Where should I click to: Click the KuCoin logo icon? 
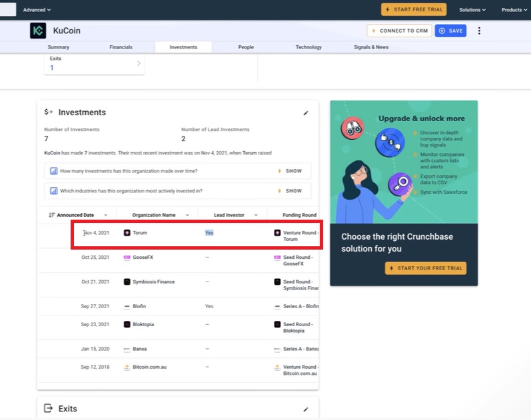pos(38,31)
